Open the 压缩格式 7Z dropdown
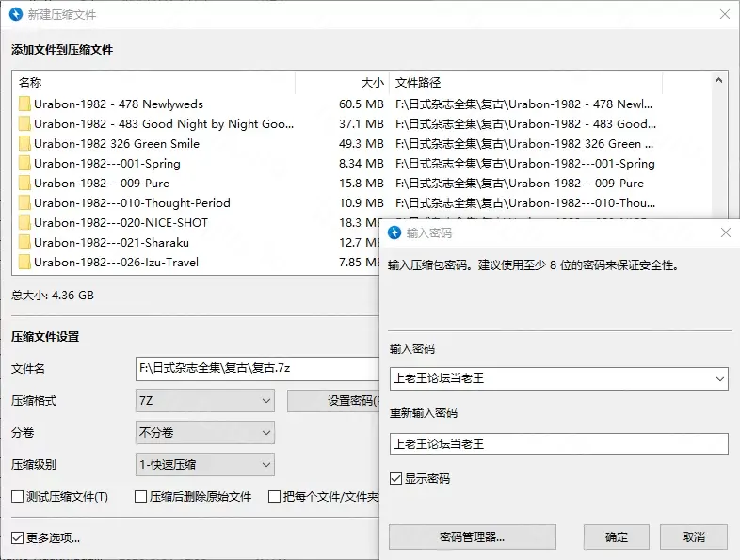Image resolution: width=740 pixels, height=560 pixels. coord(205,401)
